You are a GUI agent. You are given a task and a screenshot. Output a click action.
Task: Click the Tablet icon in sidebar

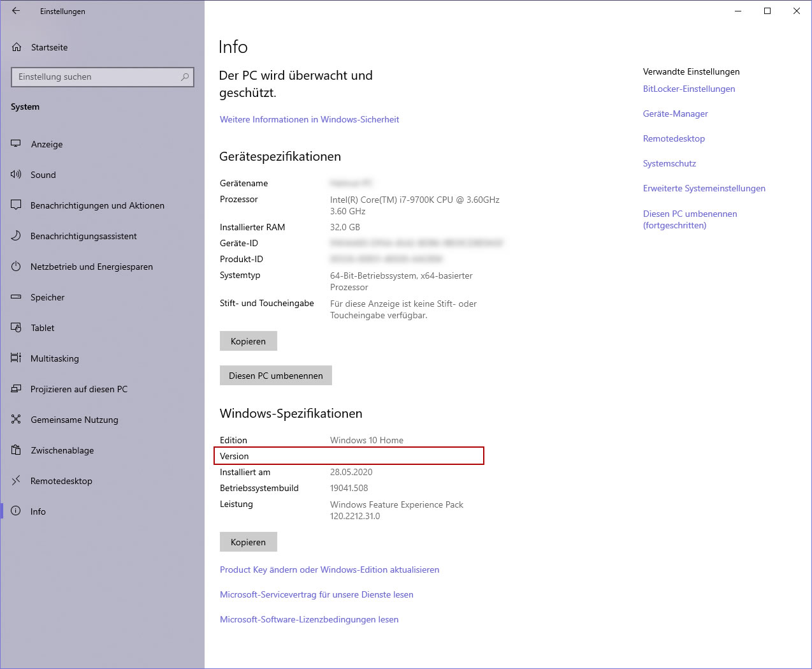point(16,328)
